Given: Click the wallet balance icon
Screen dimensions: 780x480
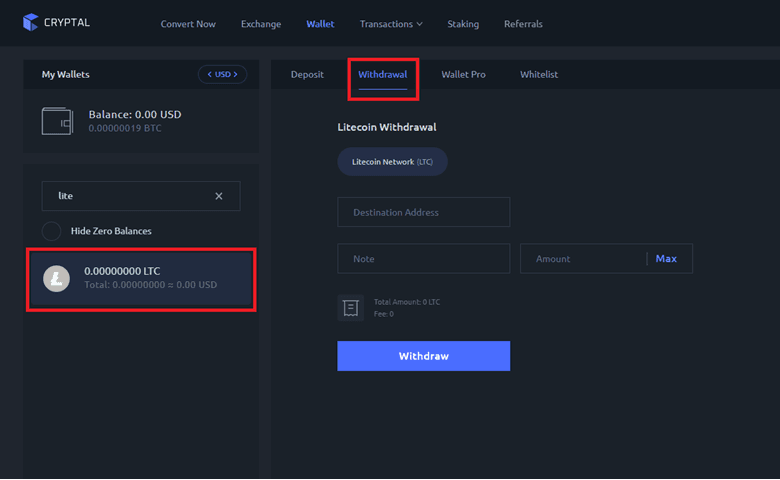Looking at the screenshot, I should (x=57, y=121).
